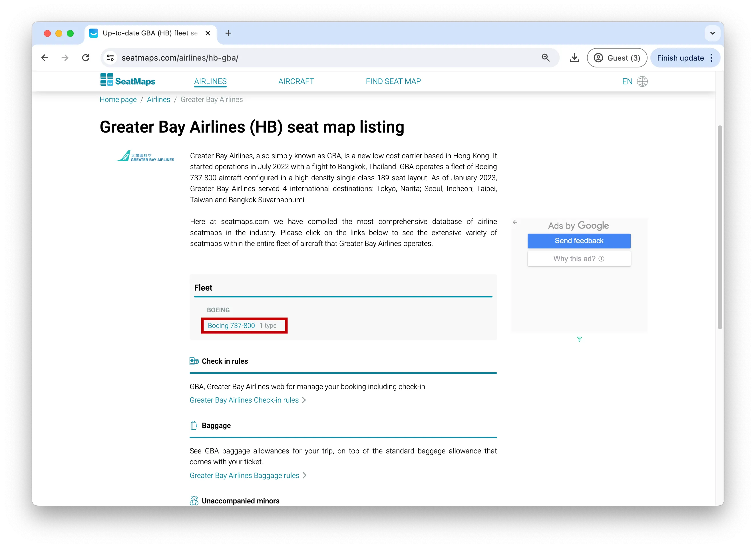This screenshot has height=548, width=756.
Task: Click the Unaccompanied minors bear icon
Action: coord(194,501)
